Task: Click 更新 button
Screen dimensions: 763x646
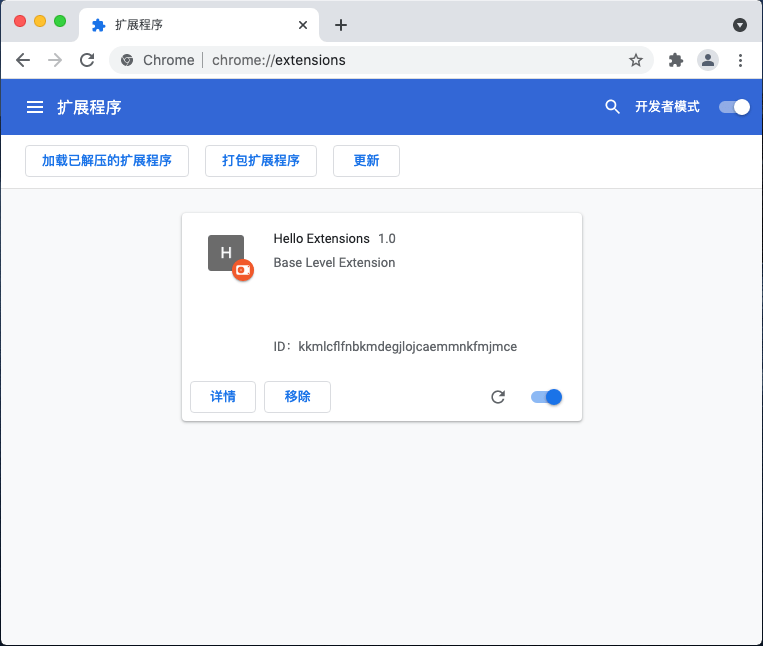Action: pos(366,161)
